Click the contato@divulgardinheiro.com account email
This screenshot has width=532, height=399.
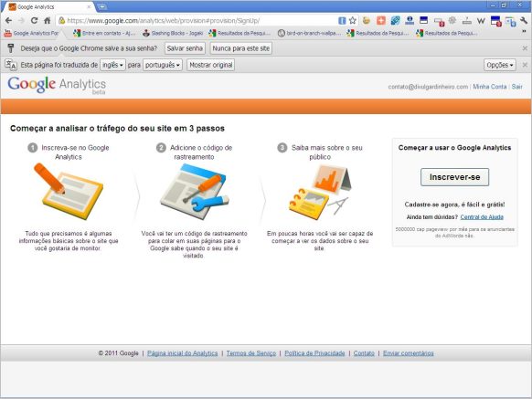(x=428, y=87)
